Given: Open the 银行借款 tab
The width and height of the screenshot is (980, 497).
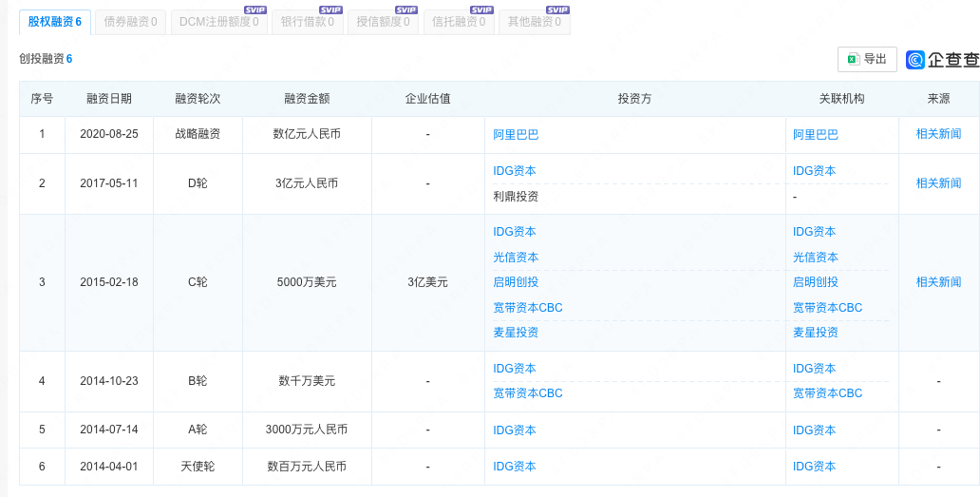Looking at the screenshot, I should (307, 22).
